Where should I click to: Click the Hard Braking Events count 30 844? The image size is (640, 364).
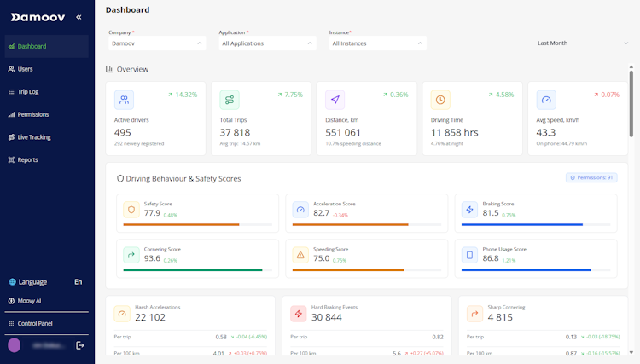tap(327, 317)
